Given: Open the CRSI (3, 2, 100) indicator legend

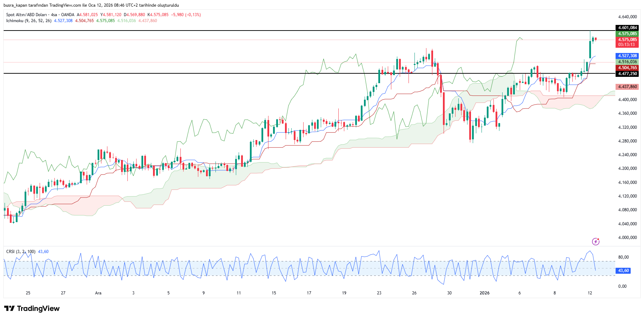Looking at the screenshot, I should (21, 252).
